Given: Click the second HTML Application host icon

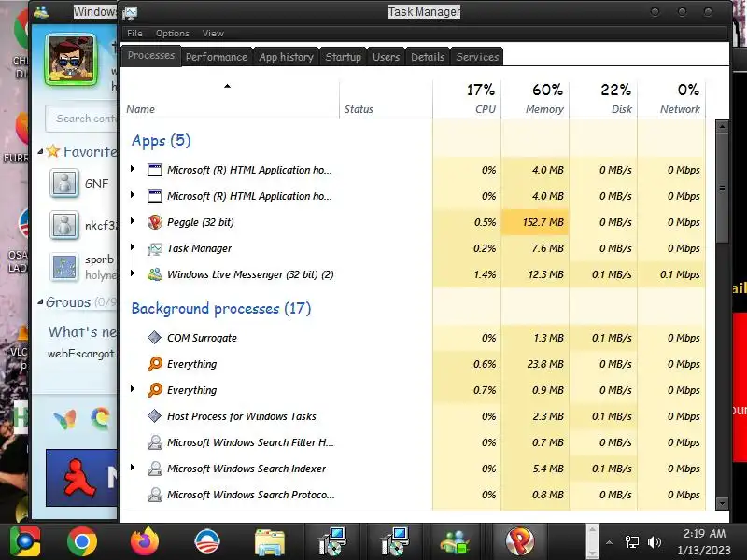Looking at the screenshot, I should pyautogui.click(x=155, y=196).
